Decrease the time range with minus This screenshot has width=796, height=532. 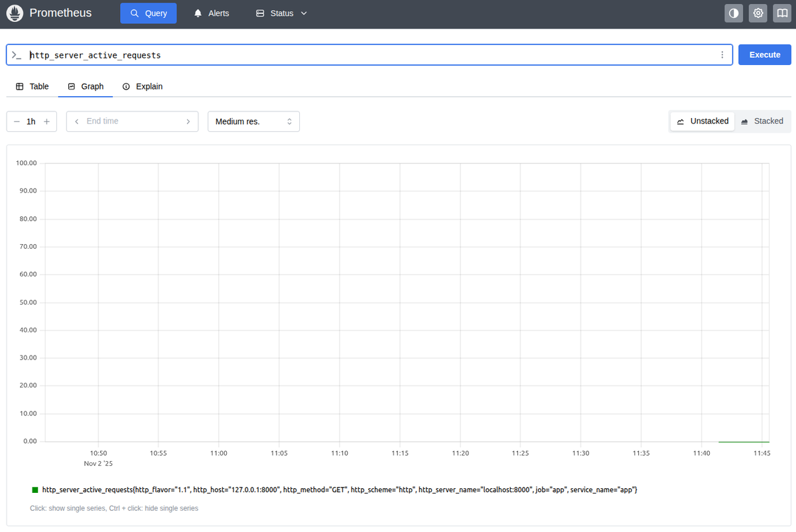click(17, 121)
